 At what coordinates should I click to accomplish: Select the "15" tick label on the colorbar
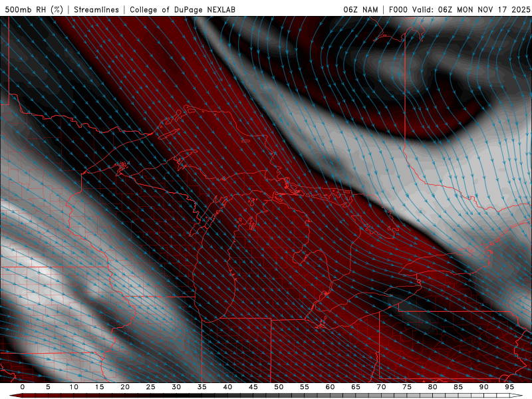click(99, 387)
